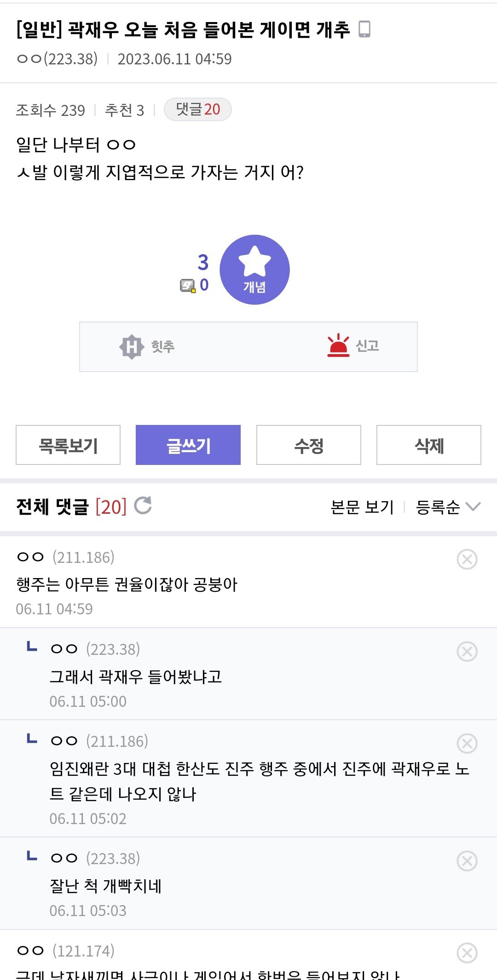
Task: Select the 수정 edit button
Action: pyautogui.click(x=309, y=445)
